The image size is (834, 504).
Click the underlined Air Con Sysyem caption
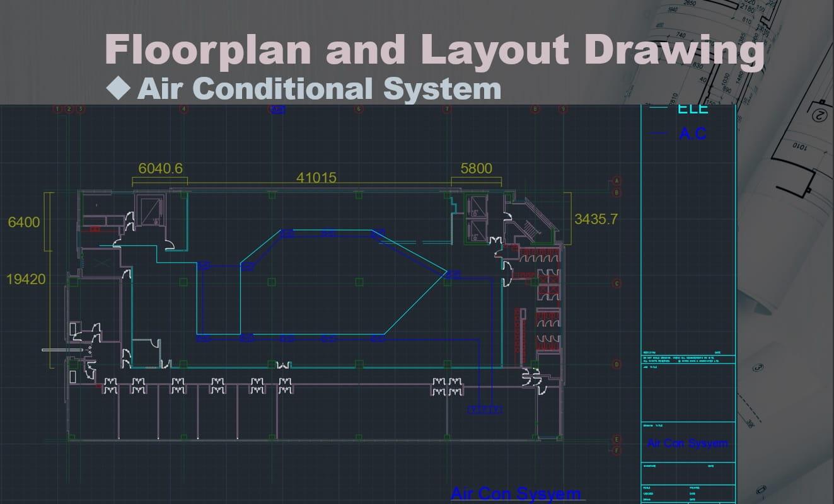[x=515, y=493]
